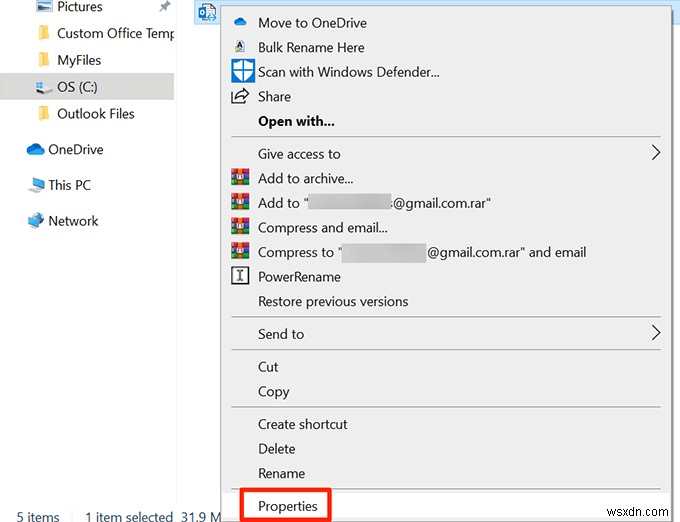Screen dimensions: 680x522
Task: Click the This PC computer icon
Action: click(x=36, y=185)
